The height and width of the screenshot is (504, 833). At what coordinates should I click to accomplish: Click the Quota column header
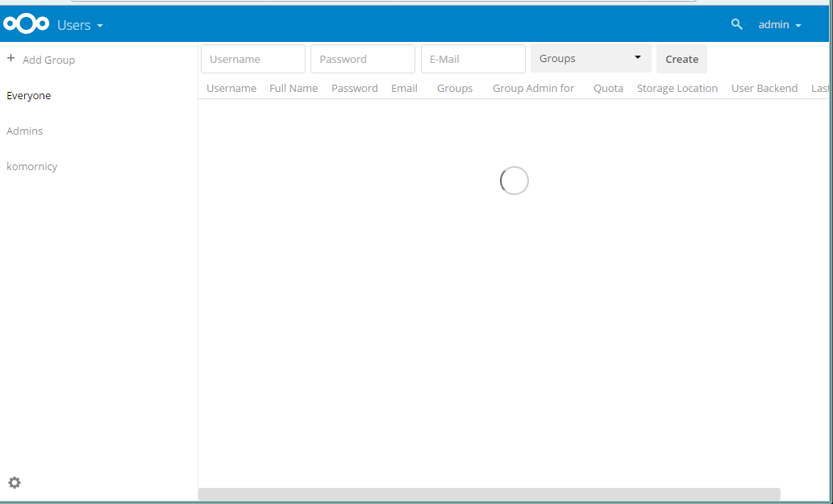(608, 88)
